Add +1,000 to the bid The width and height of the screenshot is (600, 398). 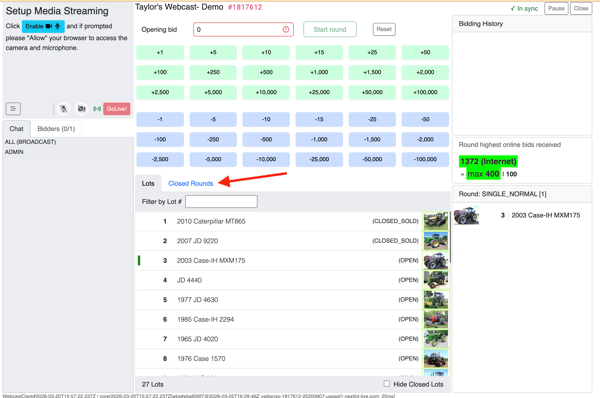[x=319, y=72]
